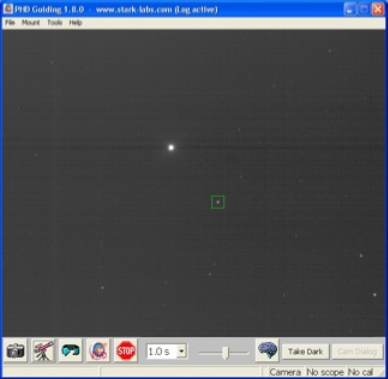Click the PHD Guiding app icon in title bar
The image size is (388, 379).
(x=8, y=9)
